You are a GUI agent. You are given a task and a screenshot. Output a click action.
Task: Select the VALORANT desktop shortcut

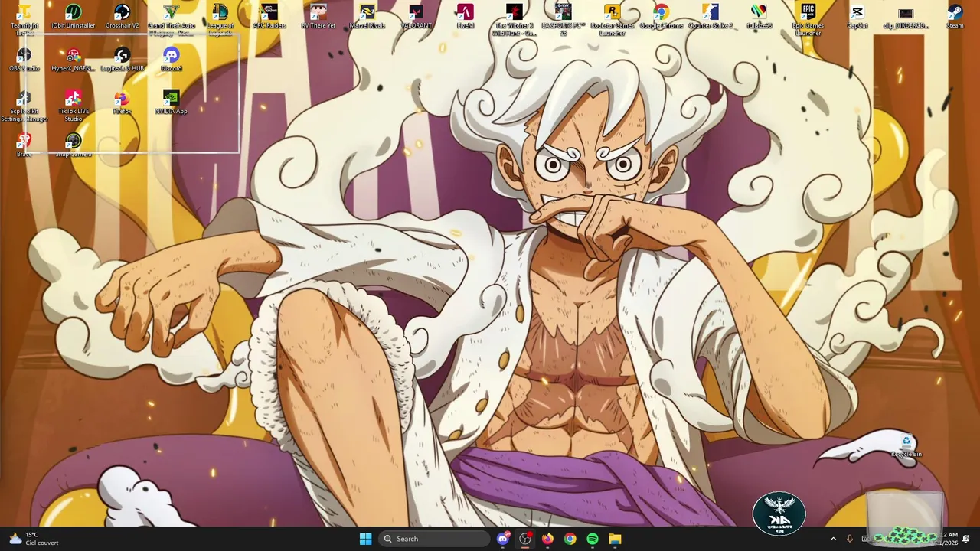click(416, 17)
